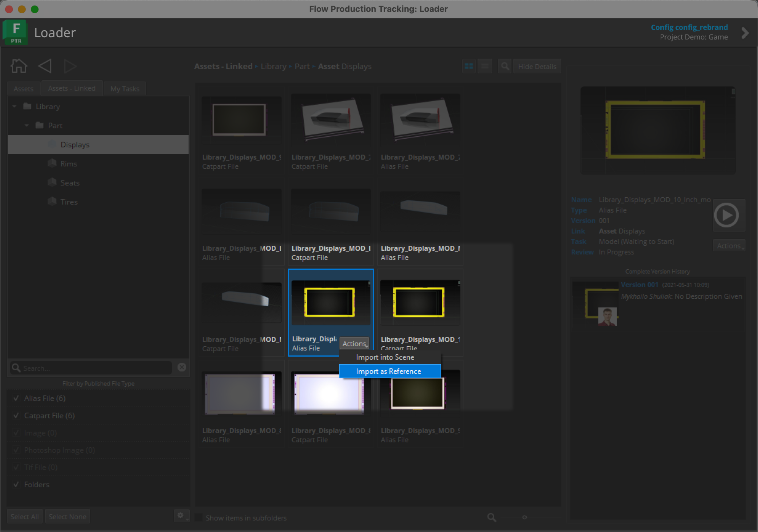Viewport: 758px width, 532px height.
Task: Uncheck the Alias File filter
Action: click(16, 398)
